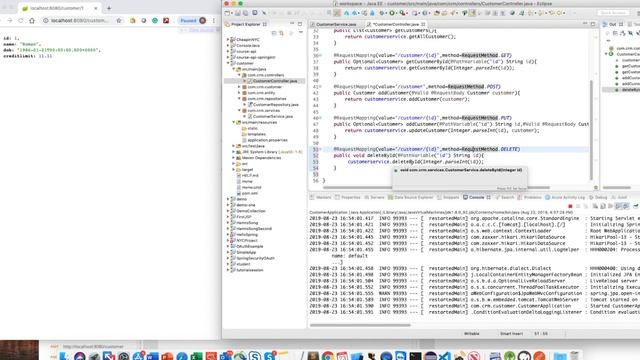This screenshot has width=640, height=360.
Task: Open Trash in the Dock
Action: pyautogui.click(x=574, y=356)
